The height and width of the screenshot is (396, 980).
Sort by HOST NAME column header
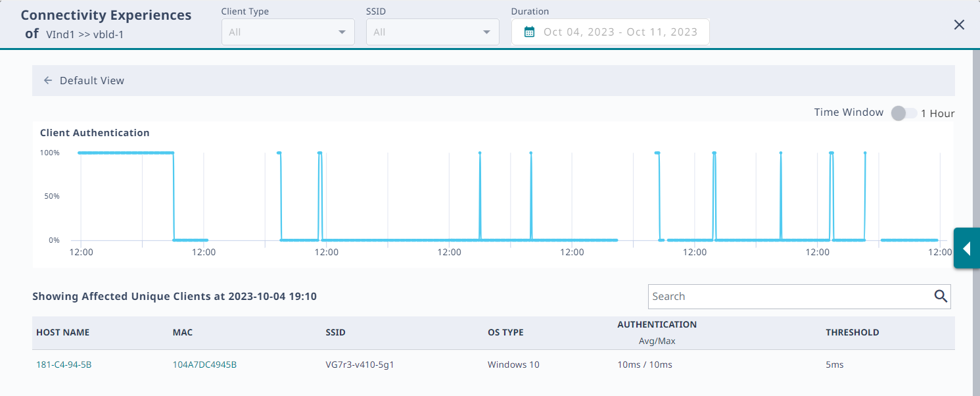(62, 333)
